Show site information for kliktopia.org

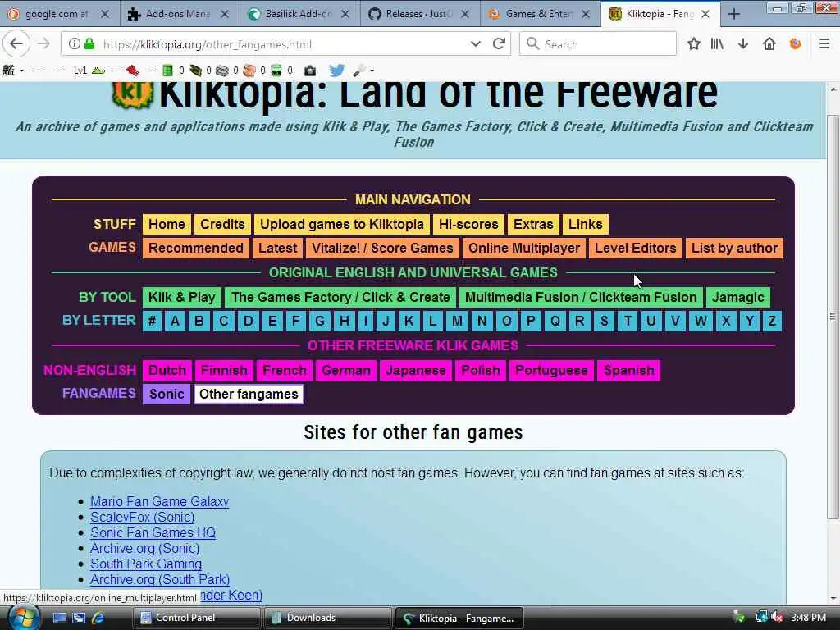pos(75,44)
